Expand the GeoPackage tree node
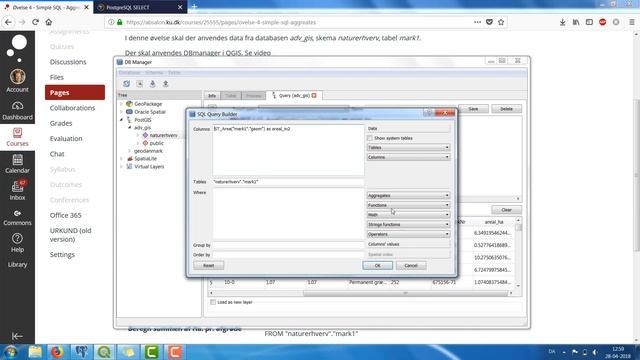Viewport: 640px width, 360px height. (121, 104)
